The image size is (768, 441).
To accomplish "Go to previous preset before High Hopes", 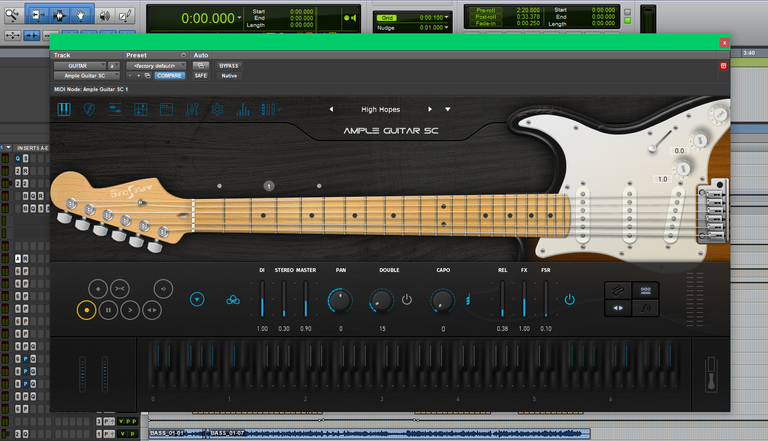I will point(332,109).
